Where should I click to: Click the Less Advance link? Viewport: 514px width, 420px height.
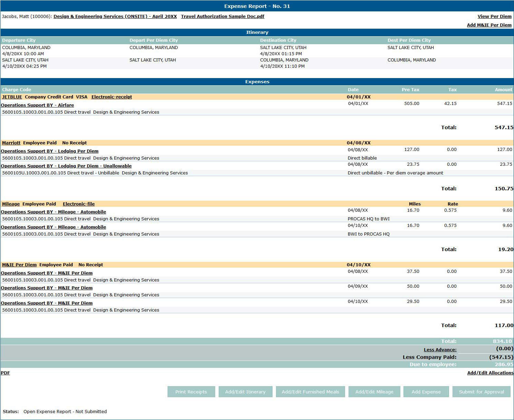pos(440,350)
